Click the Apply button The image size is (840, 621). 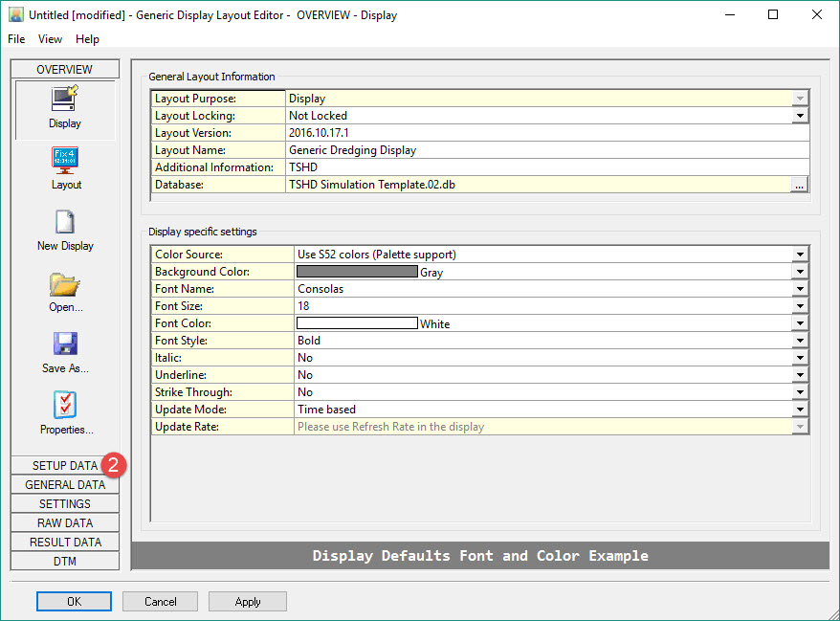[x=247, y=602]
